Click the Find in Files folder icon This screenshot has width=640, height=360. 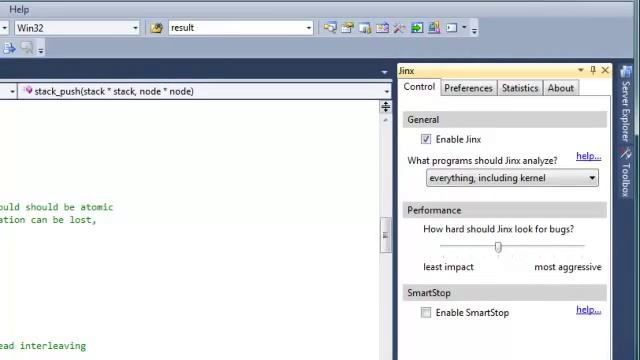point(156,28)
